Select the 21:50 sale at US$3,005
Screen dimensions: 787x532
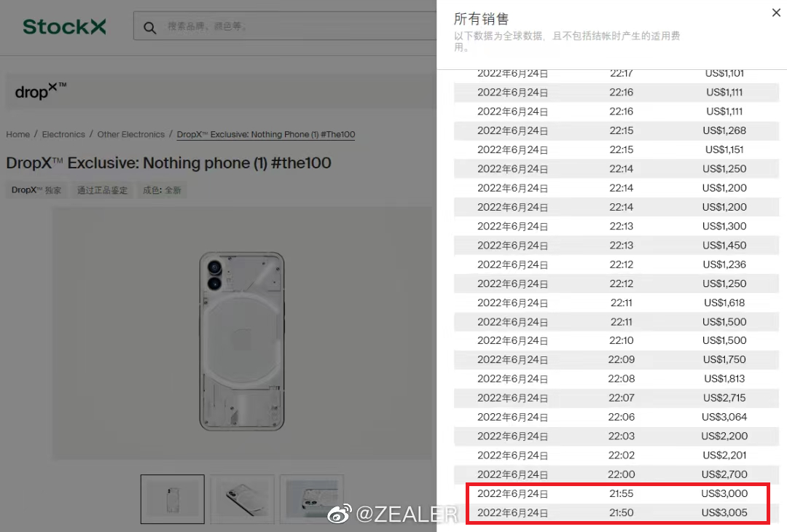click(616, 513)
